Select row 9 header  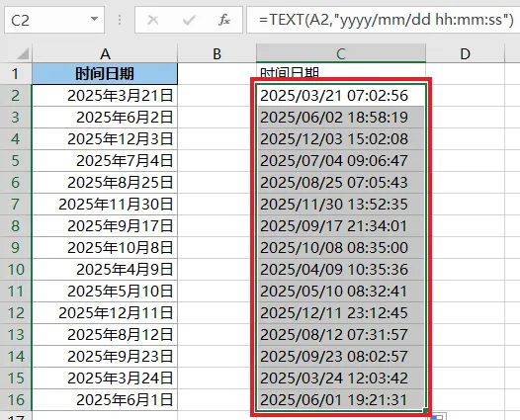(16, 248)
